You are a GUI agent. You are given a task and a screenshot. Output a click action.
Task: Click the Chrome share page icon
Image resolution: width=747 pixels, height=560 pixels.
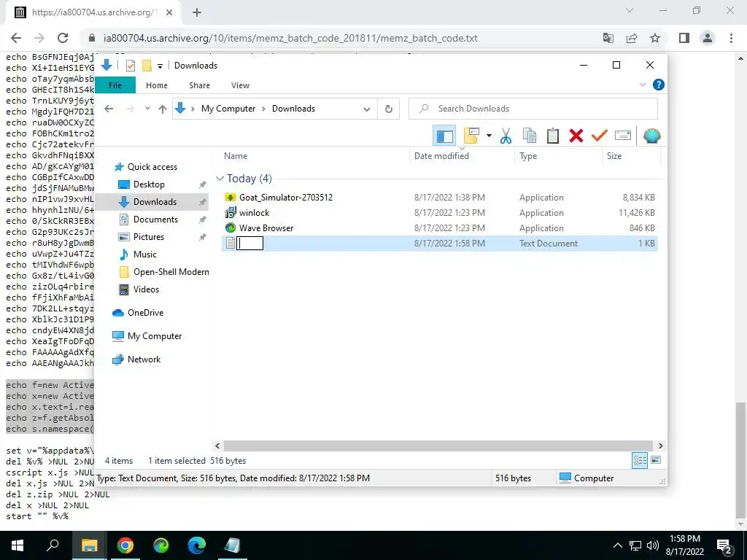click(632, 38)
